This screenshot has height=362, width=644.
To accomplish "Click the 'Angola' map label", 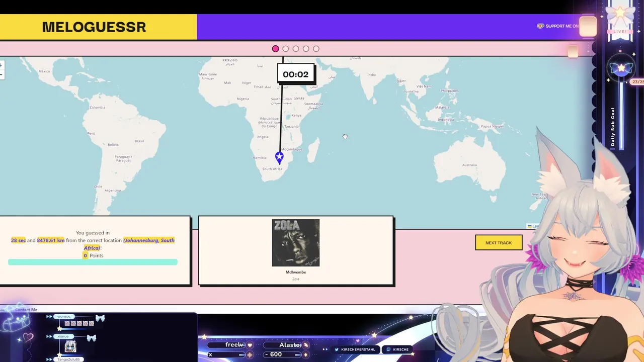I will (263, 137).
